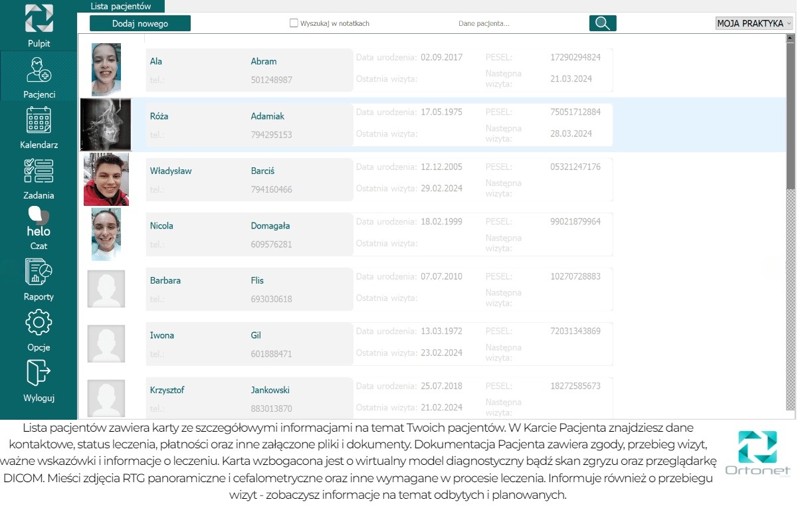802x532 pixels.
Task: Select the Pacjenci sidebar icon
Action: [39, 70]
